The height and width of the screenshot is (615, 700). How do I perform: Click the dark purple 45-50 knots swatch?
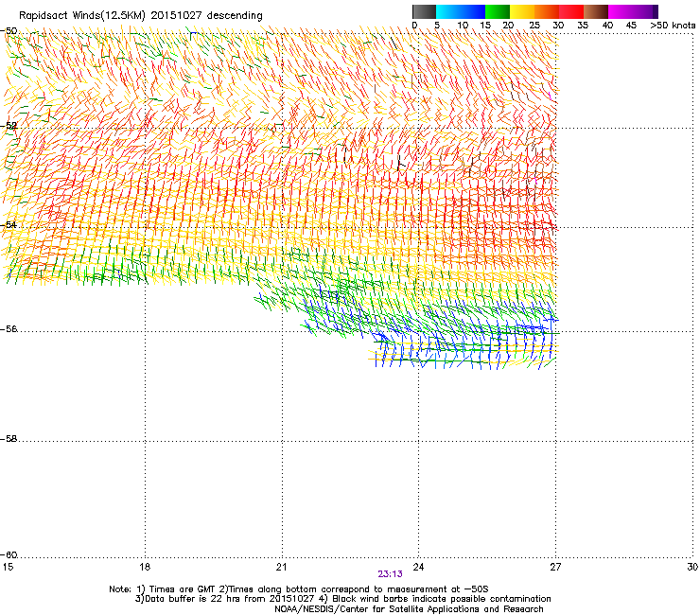pos(645,11)
